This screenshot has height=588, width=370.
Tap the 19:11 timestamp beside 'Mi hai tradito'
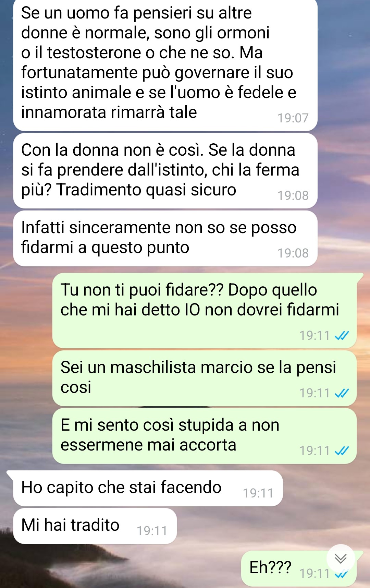152,531
